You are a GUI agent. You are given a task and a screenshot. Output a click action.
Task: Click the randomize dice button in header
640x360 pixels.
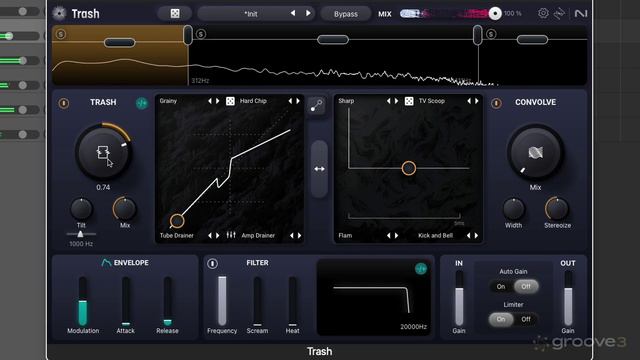[175, 13]
